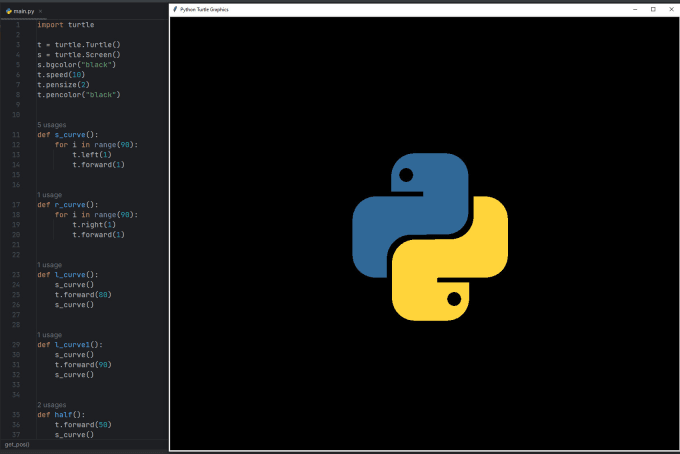Click gutter line number 23
The image size is (680, 454).
[16, 275]
